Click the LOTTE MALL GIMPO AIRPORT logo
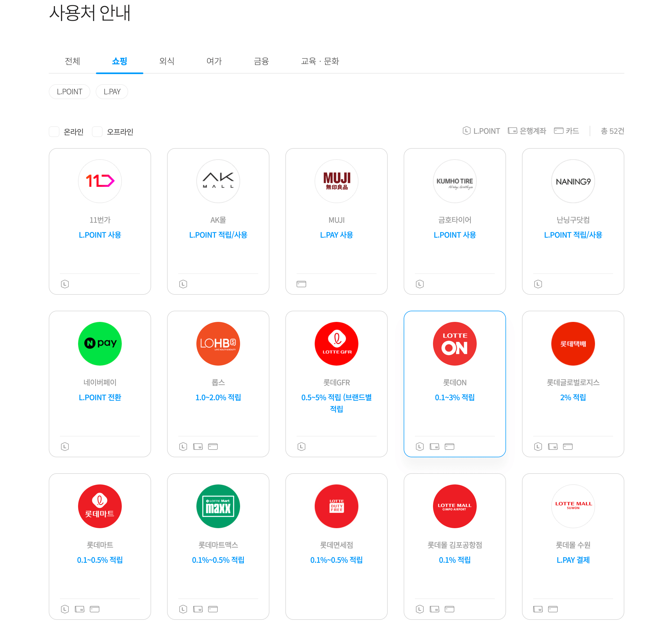Screen dimensions: 672x631 tap(455, 506)
